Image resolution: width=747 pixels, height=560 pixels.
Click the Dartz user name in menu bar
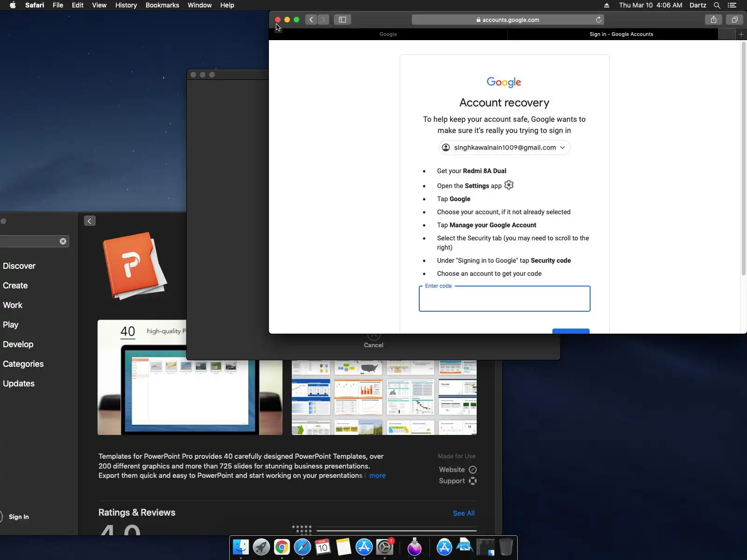(698, 5)
